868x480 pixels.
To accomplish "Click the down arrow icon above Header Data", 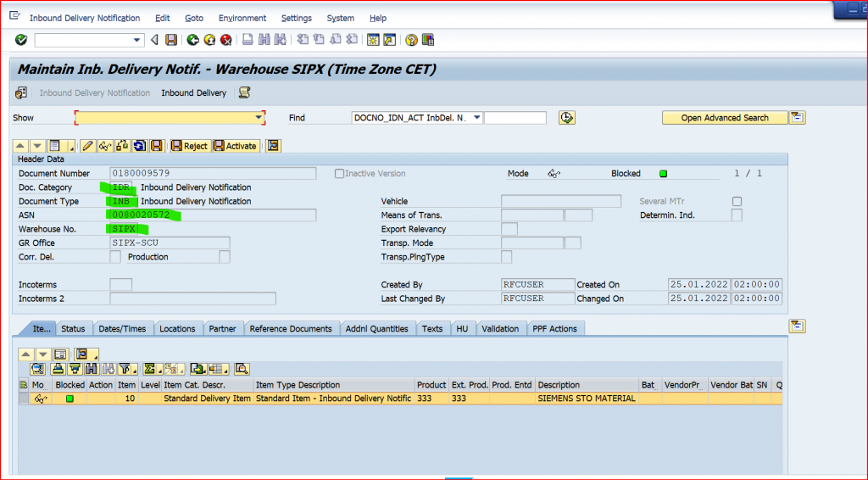I will tap(37, 146).
